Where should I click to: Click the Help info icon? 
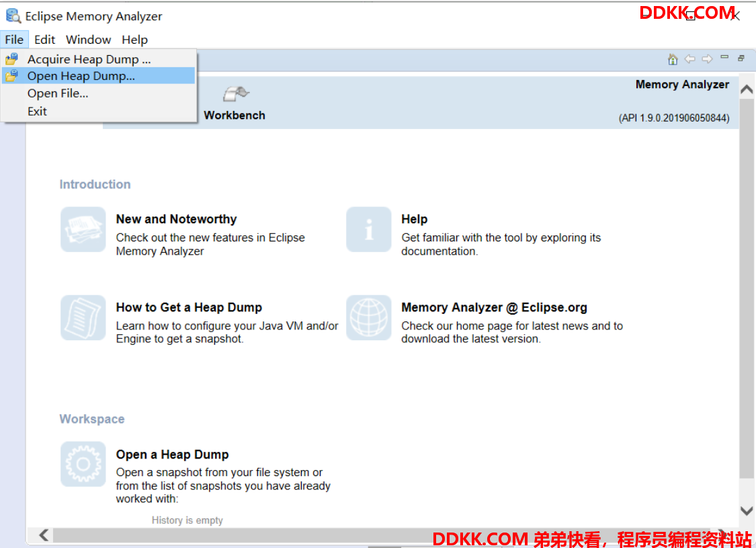369,229
